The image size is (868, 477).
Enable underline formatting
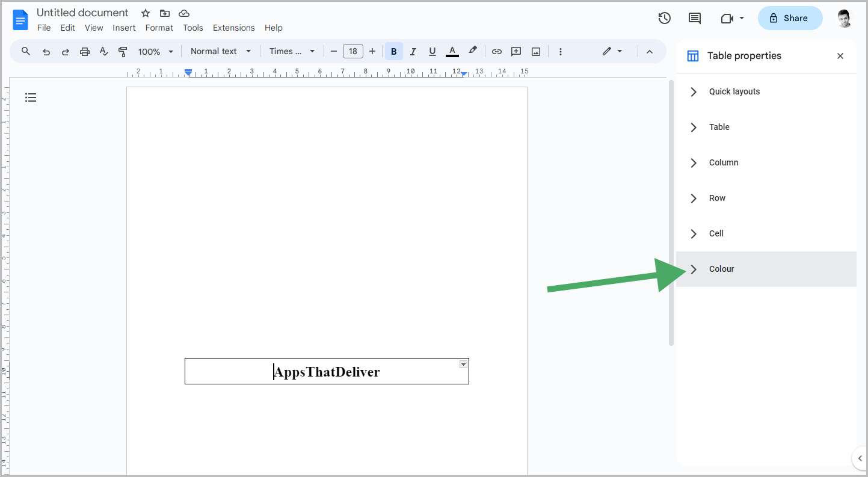(x=432, y=51)
